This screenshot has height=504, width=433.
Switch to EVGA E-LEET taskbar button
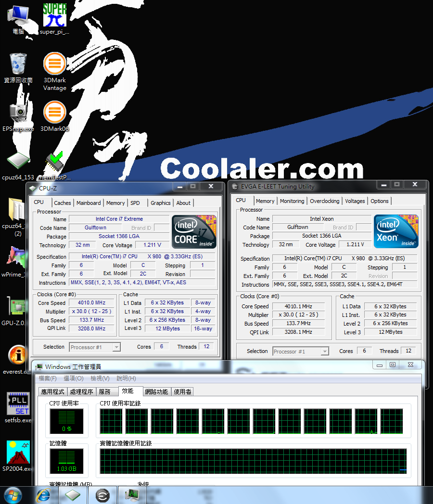102,495
